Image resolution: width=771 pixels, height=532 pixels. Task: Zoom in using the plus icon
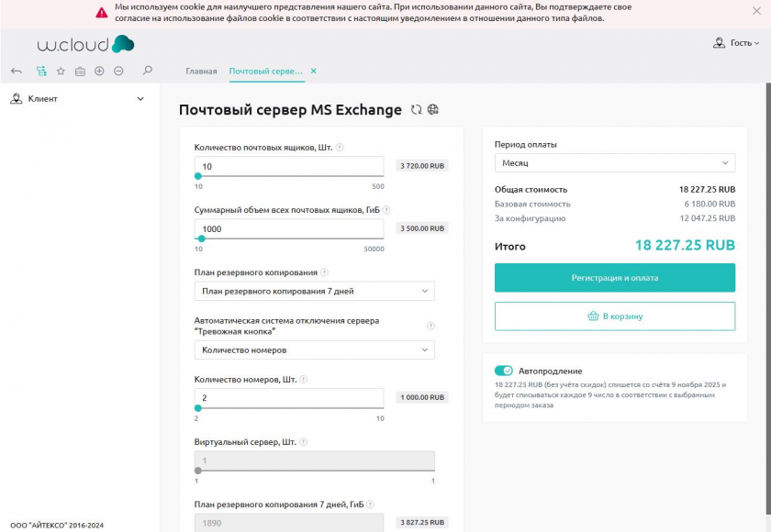click(x=99, y=71)
